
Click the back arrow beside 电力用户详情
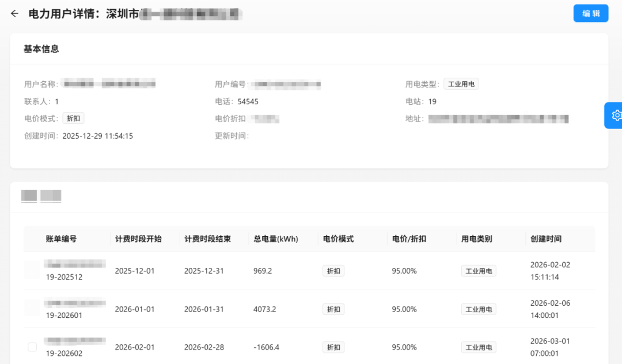coord(14,14)
